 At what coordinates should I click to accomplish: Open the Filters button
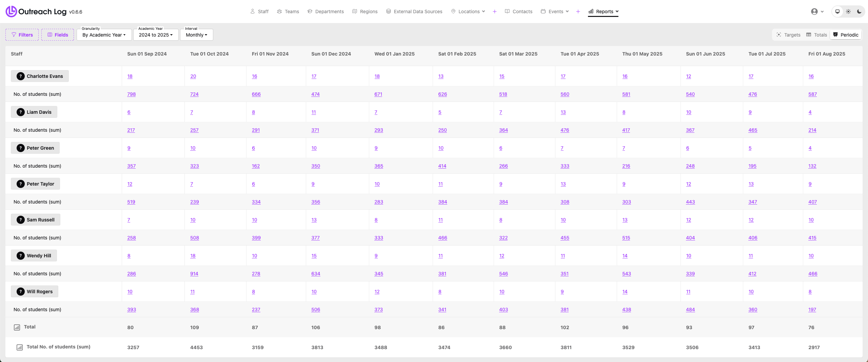point(22,35)
